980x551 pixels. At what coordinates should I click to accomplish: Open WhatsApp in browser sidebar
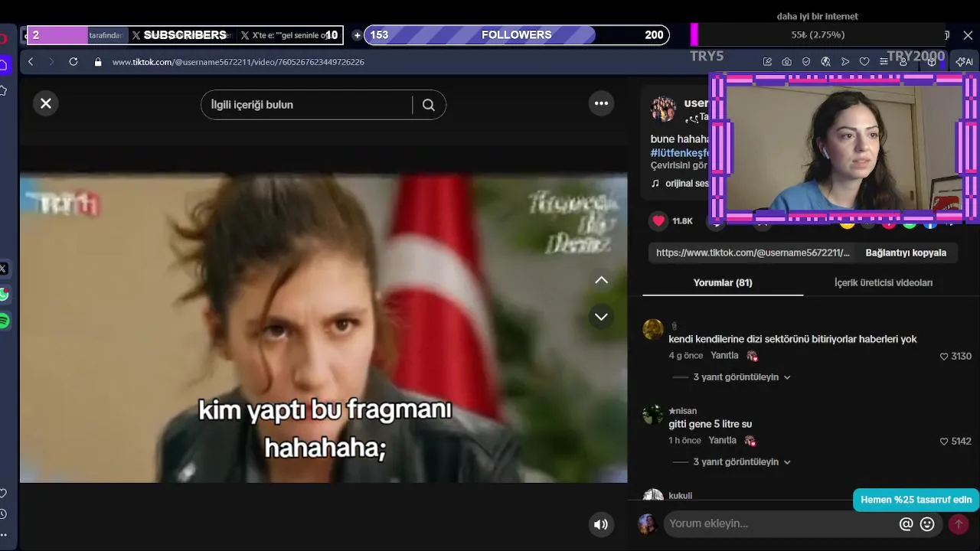(x=4, y=295)
